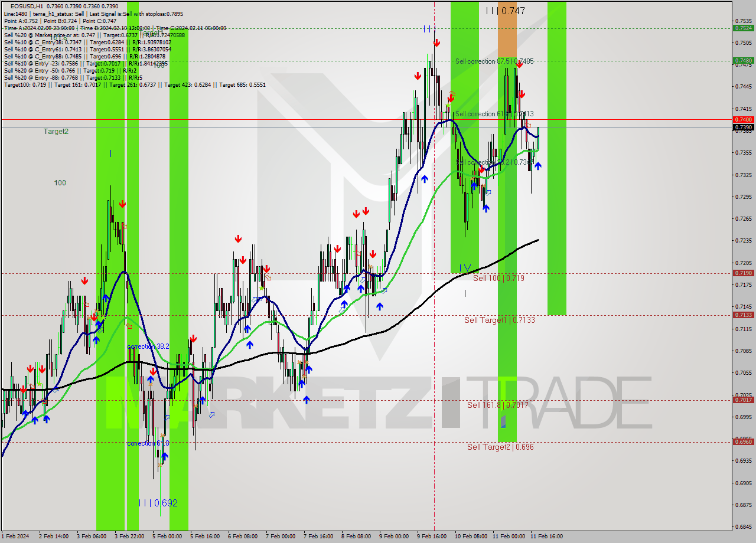Click the blue 'correction 61.8' label
This screenshot has width=756, height=543.
click(x=148, y=443)
